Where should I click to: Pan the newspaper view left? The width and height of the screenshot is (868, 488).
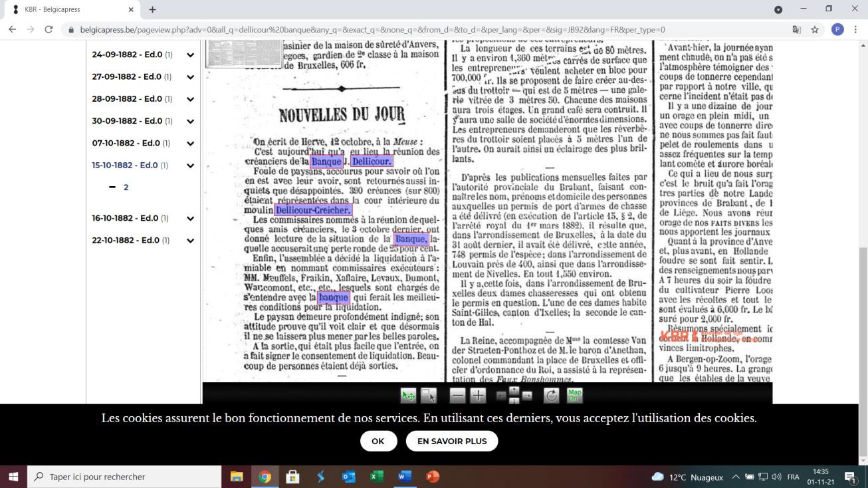[501, 396]
